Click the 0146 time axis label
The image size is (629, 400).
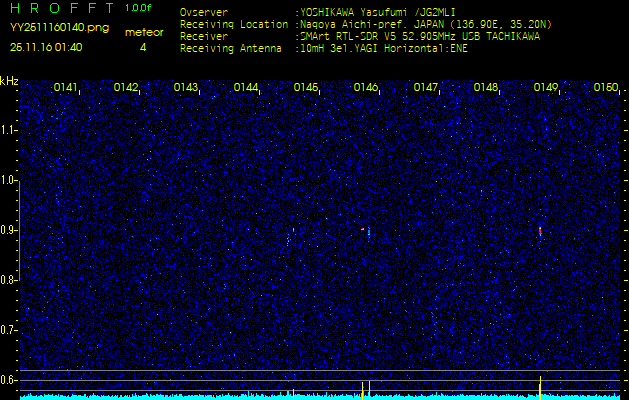click(x=366, y=87)
